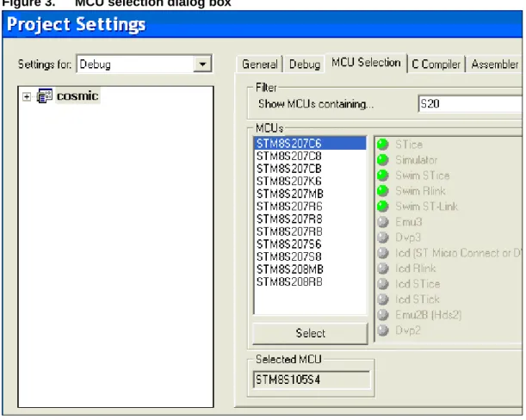Click the gray Icd Rlink indicator
The width and height of the screenshot is (526, 420).
(383, 269)
